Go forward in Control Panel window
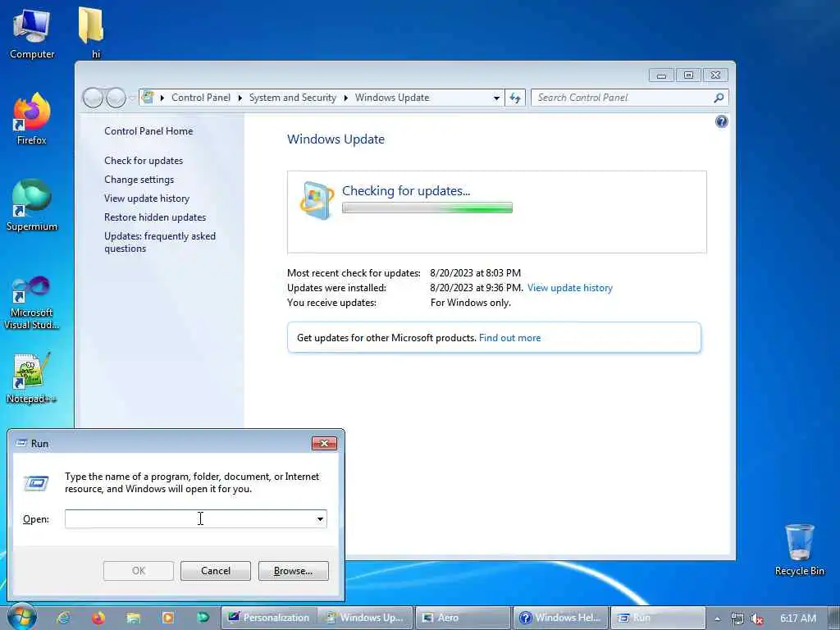 (116, 98)
